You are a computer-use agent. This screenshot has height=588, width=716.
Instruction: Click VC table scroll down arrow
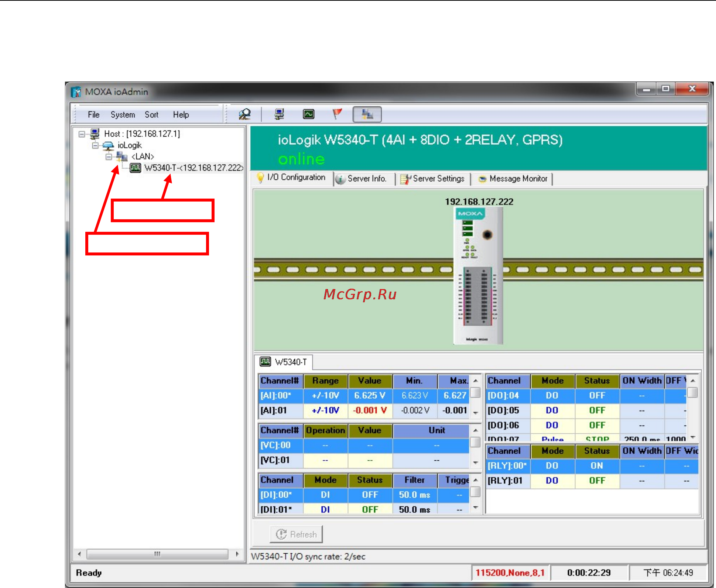(476, 463)
